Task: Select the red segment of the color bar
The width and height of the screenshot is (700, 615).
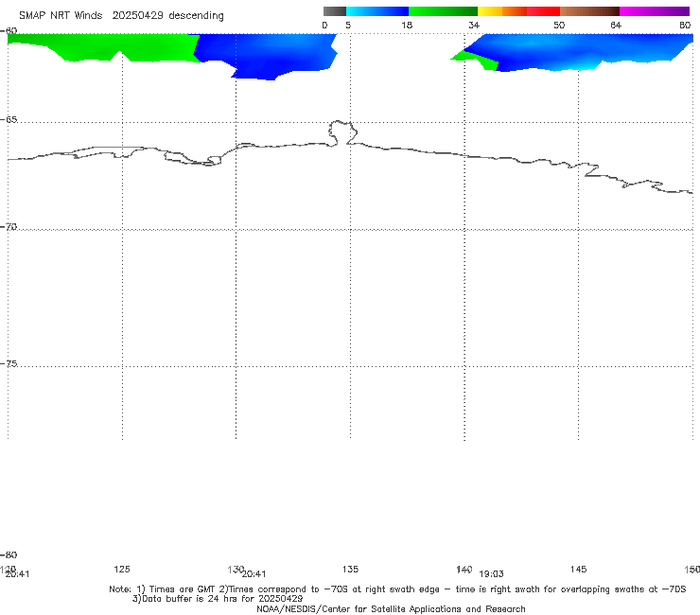Action: (x=543, y=11)
